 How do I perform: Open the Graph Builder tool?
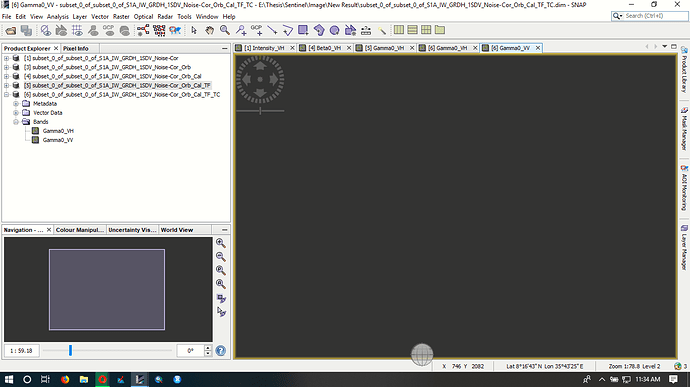143,30
